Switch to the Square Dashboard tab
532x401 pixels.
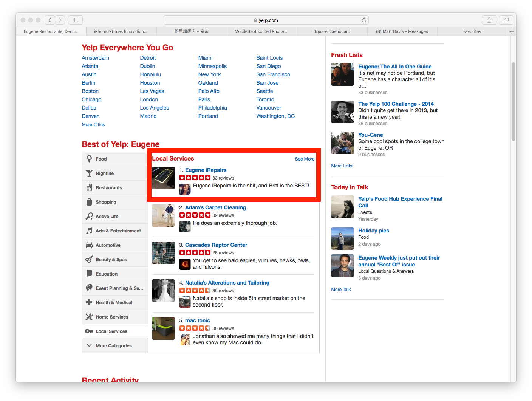pos(332,31)
